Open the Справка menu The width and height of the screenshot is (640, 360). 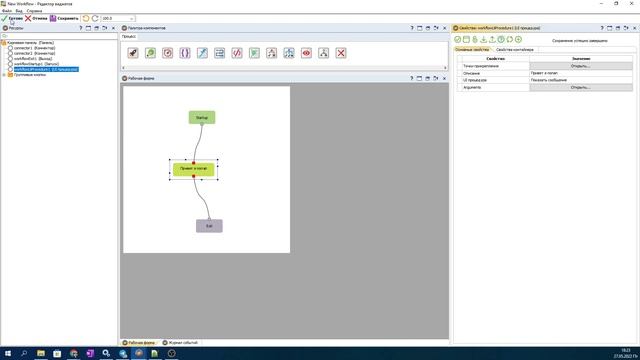coord(34,11)
